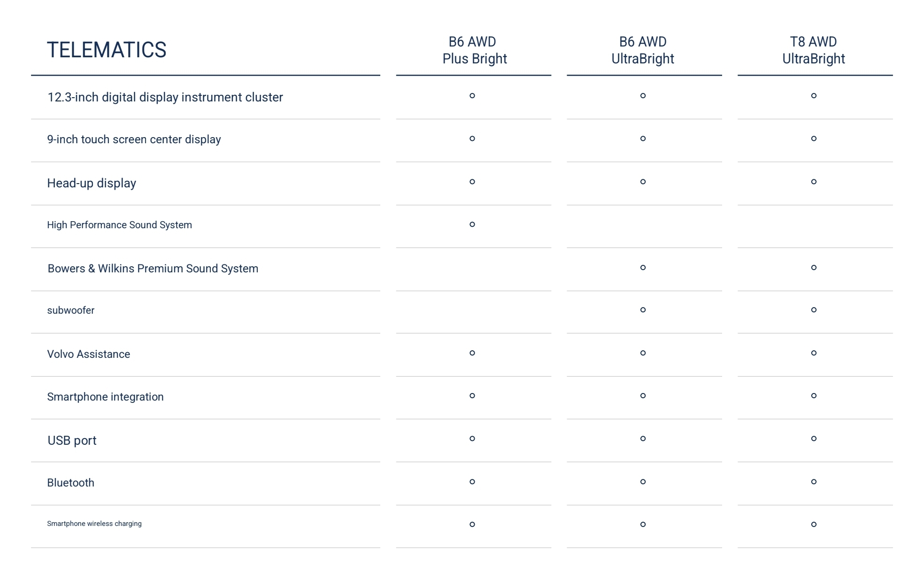Click the 9-inch touch screen center display label
The image size is (924, 579).
coord(134,139)
